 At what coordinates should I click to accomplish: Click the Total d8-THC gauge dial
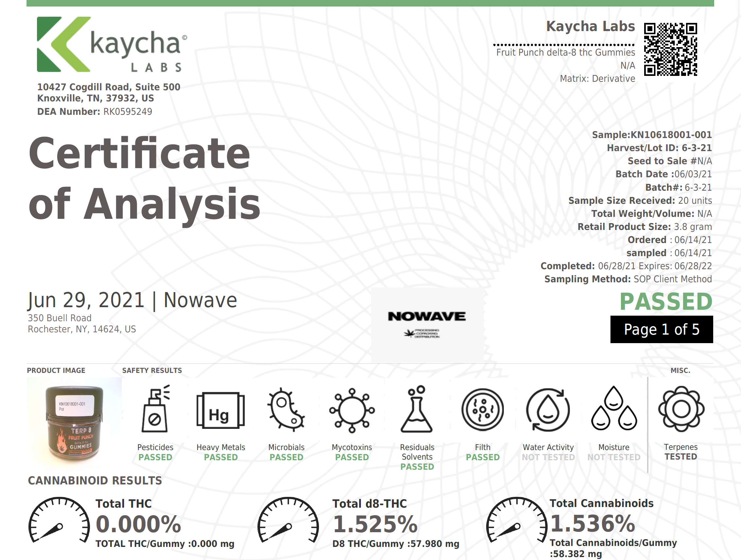click(x=288, y=520)
